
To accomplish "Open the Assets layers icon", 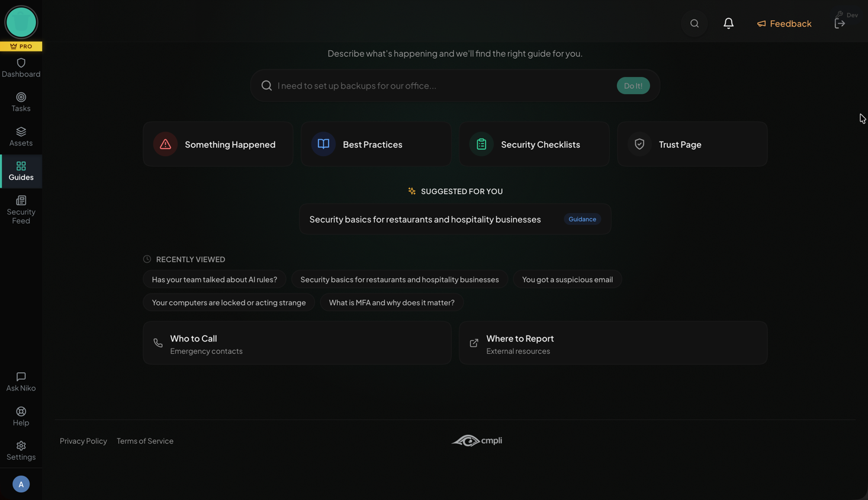I will click(x=21, y=132).
